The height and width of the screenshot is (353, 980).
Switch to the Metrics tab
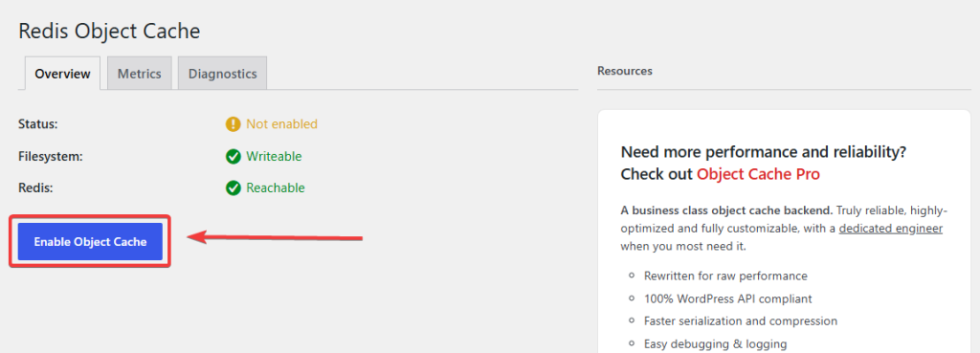pos(140,74)
